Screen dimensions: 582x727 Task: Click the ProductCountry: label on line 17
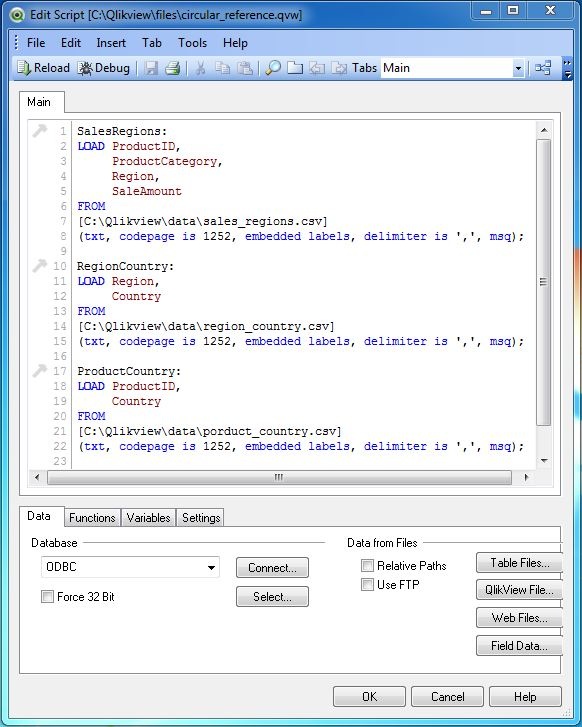pos(129,371)
